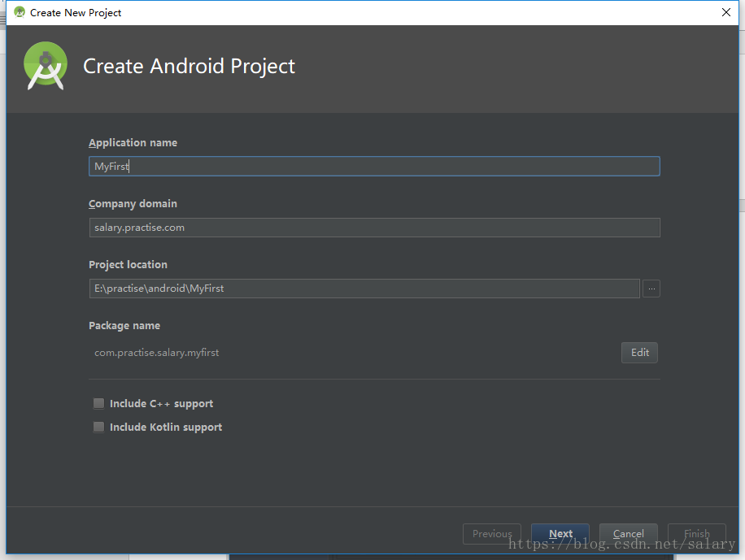Click the Application name label
The width and height of the screenshot is (745, 560).
(133, 142)
